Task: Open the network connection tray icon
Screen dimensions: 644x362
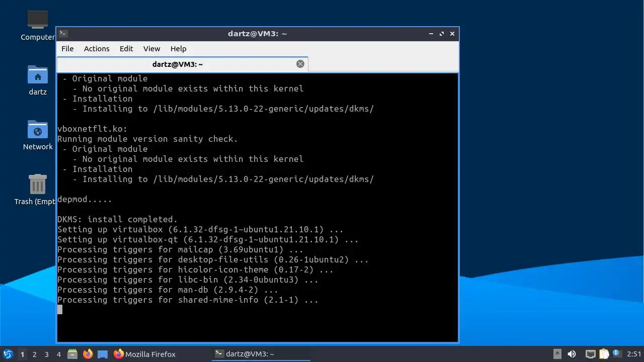Action: 590,354
